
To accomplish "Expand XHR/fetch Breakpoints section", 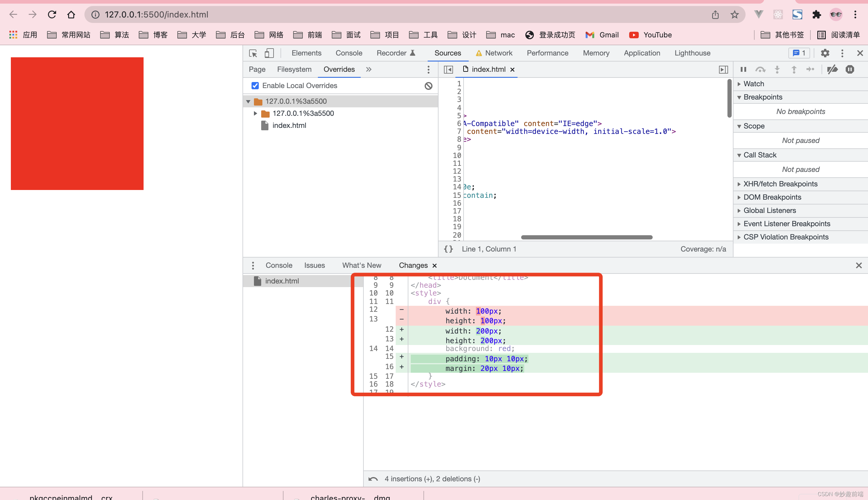I will coord(780,184).
